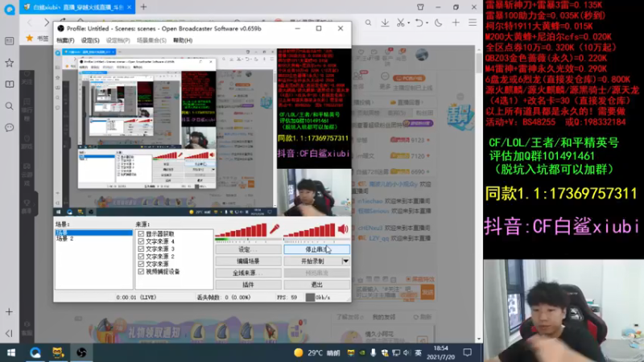Toggle night mode moon icon
Screen dimensions: 644x362
point(439,23)
